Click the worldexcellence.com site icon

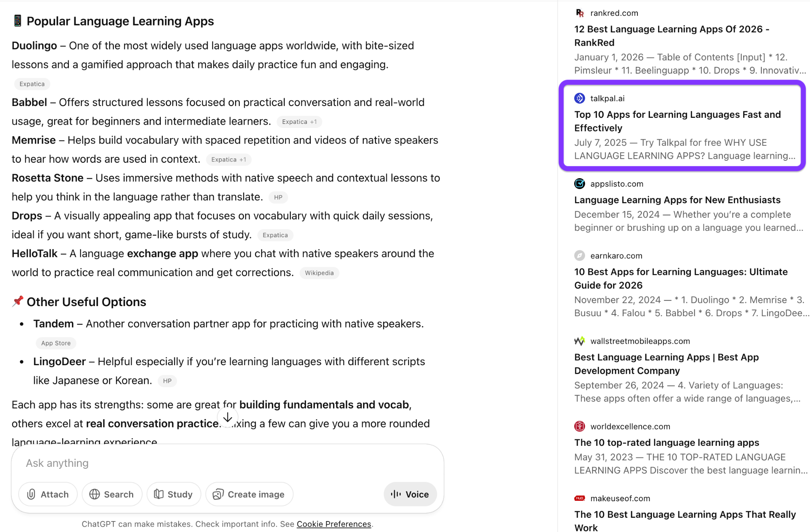coord(579,426)
